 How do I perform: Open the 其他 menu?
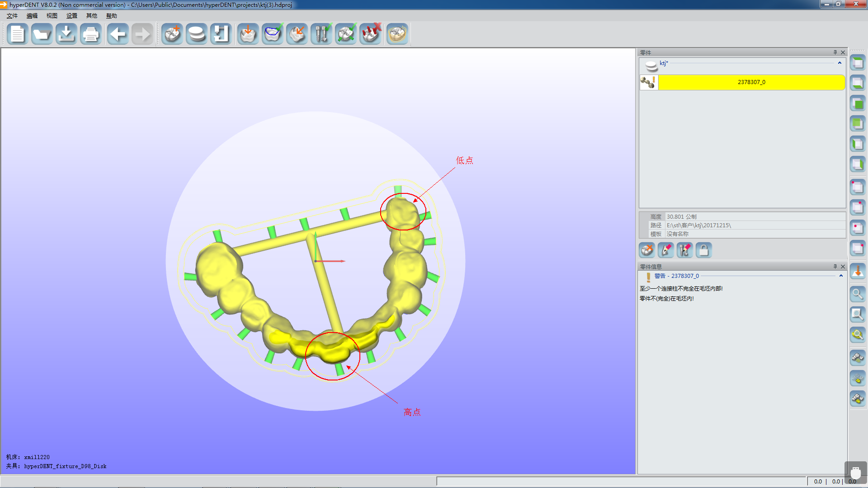click(92, 16)
